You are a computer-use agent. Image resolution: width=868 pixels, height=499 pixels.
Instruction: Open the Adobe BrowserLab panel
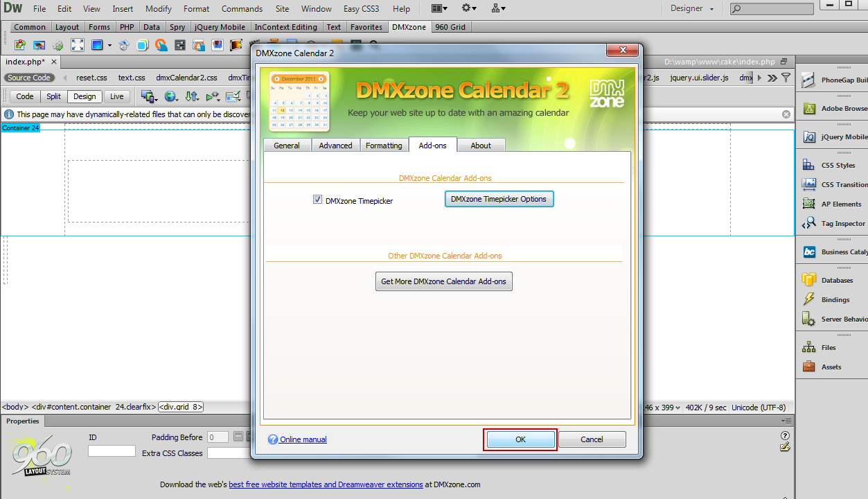[x=833, y=108]
